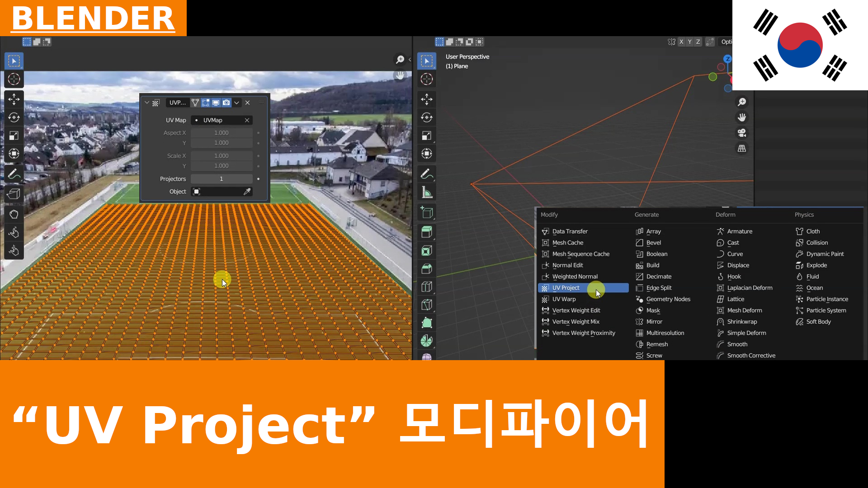Toggle X axis mirror button
Viewport: 868px width, 488px height.
tap(681, 42)
